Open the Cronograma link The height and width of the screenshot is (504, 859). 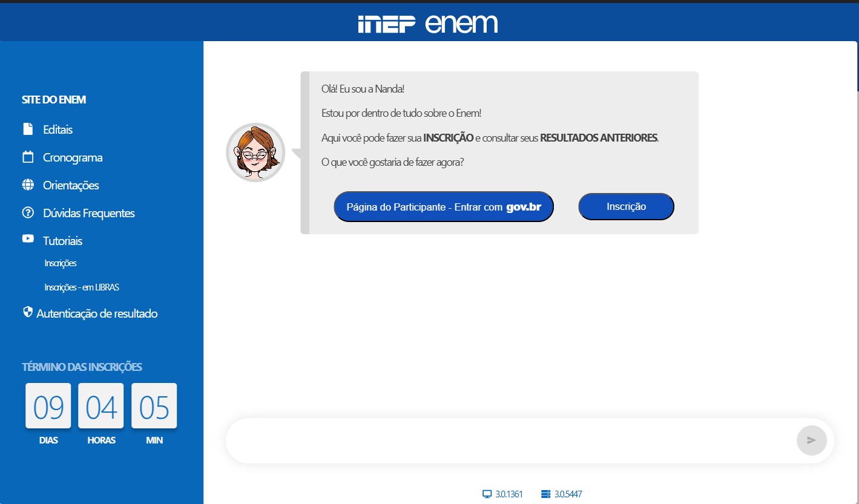tap(73, 157)
